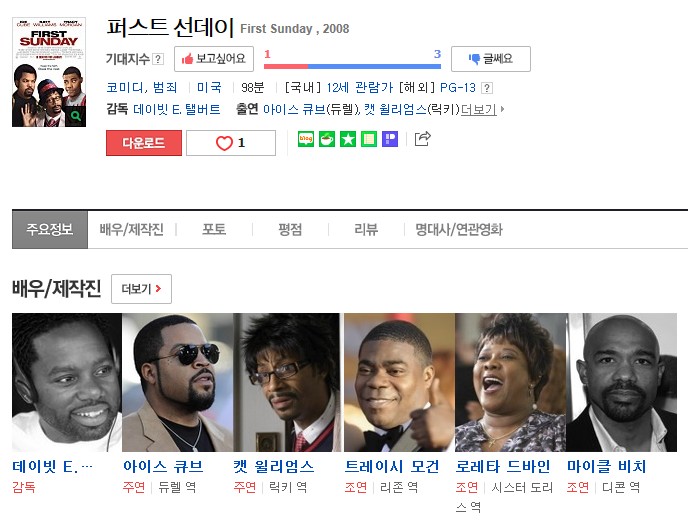
Task: Click the purple Pholar share icon
Action: pyautogui.click(x=390, y=139)
